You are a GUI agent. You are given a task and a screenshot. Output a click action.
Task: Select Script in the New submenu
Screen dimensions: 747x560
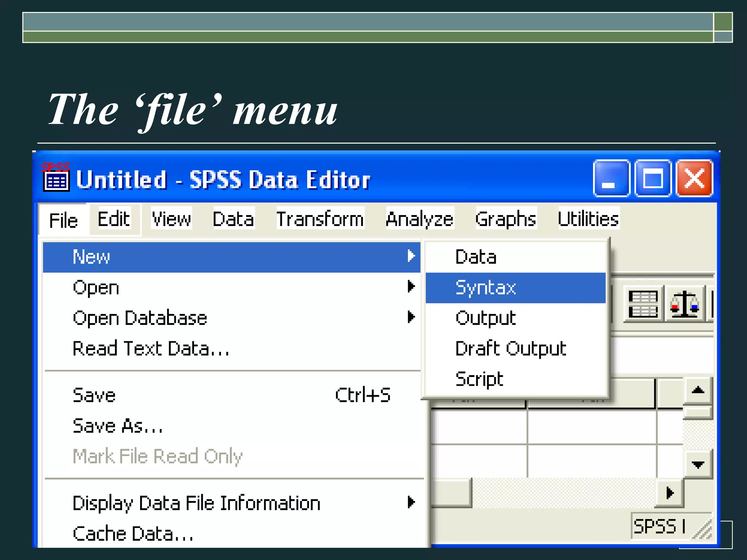click(x=515, y=379)
